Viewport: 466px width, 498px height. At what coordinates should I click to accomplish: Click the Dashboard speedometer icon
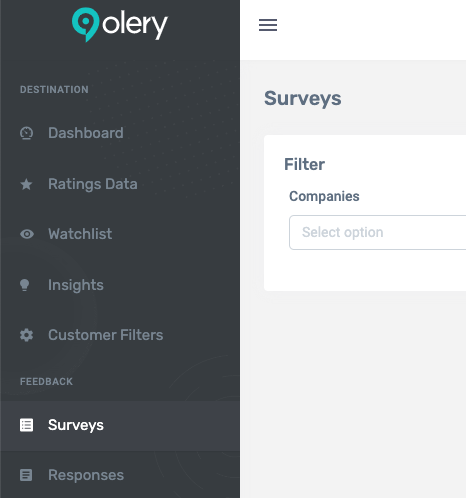[x=26, y=133]
